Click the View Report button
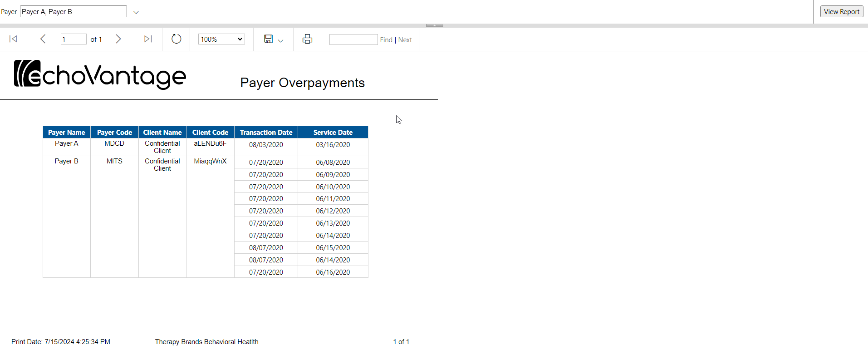Image resolution: width=868 pixels, height=360 pixels. (x=841, y=12)
